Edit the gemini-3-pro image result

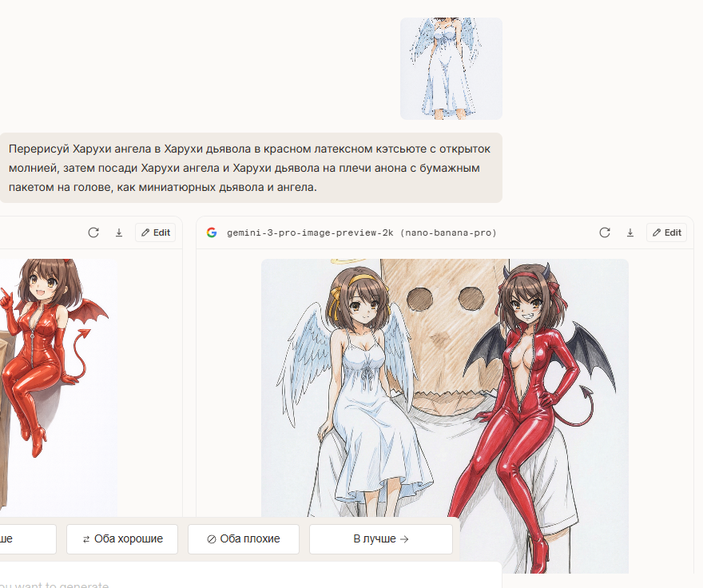pos(667,232)
